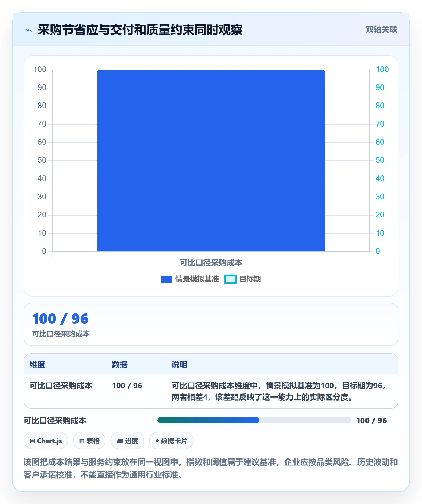Click the table description text about 情景模拟基准为100
This screenshot has height=504, width=422.
click(x=279, y=391)
